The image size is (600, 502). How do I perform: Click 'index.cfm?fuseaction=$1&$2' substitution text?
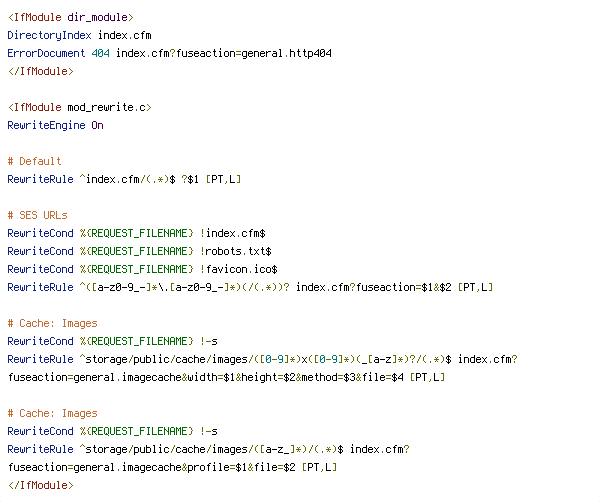point(374,287)
